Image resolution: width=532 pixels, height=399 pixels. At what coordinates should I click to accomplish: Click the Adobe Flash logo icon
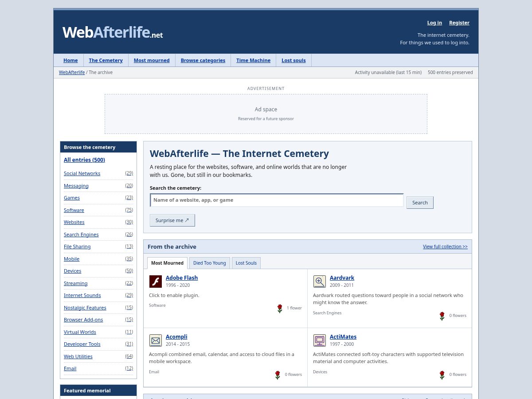pos(156,282)
